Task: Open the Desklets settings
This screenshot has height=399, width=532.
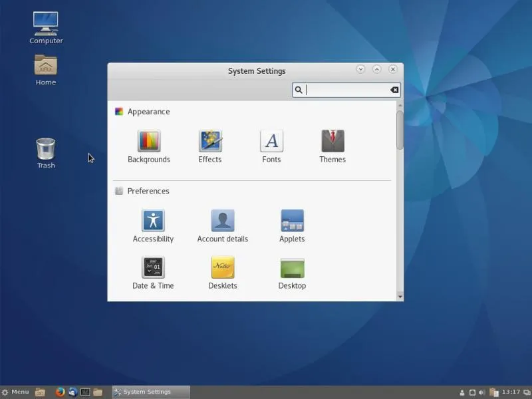Action: (222, 269)
